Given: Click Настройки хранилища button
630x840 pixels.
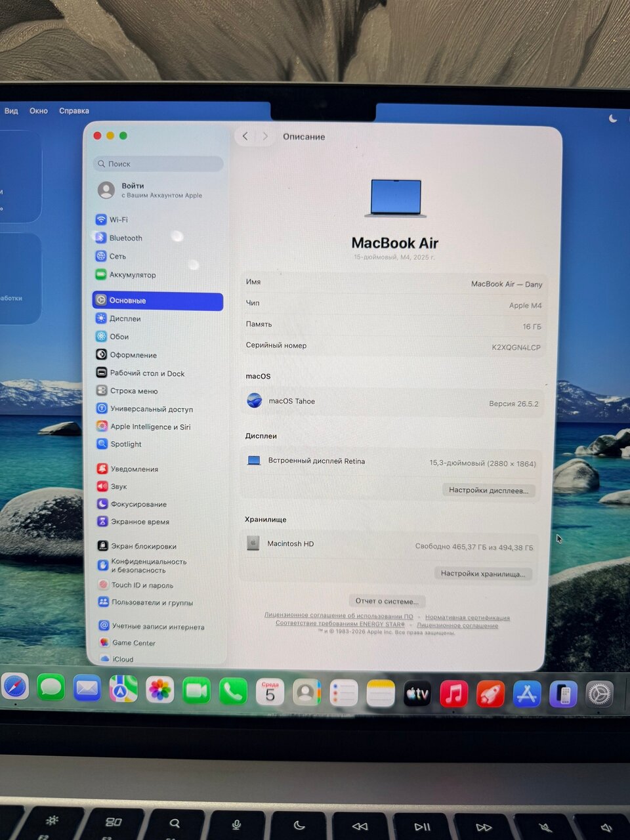Looking at the screenshot, I should [x=483, y=574].
